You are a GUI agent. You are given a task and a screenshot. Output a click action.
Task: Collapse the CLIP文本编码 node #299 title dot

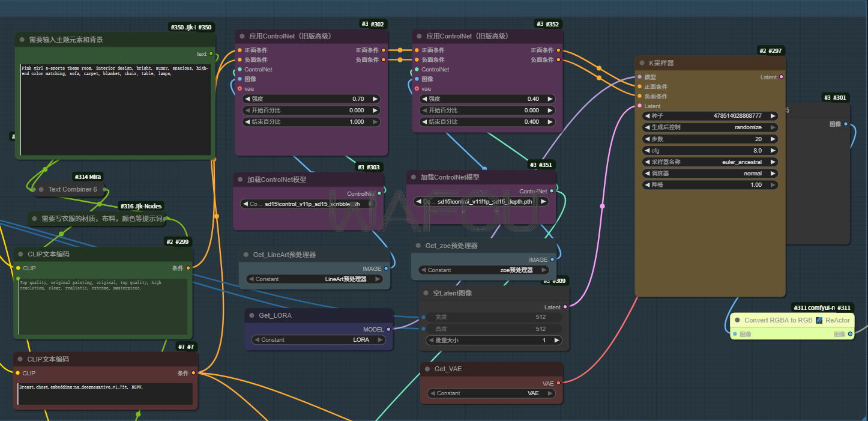tap(20, 255)
